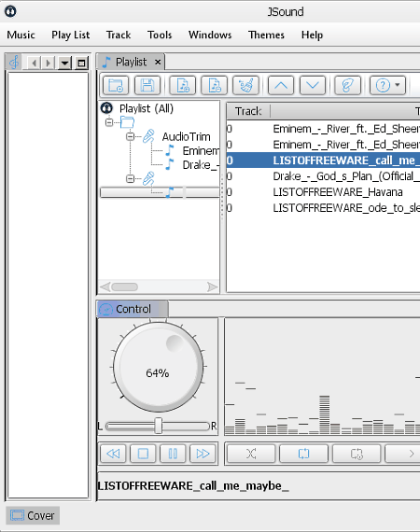This screenshot has width=420, height=532.
Task: Open the help question mark dropdown
Action: pyautogui.click(x=387, y=85)
